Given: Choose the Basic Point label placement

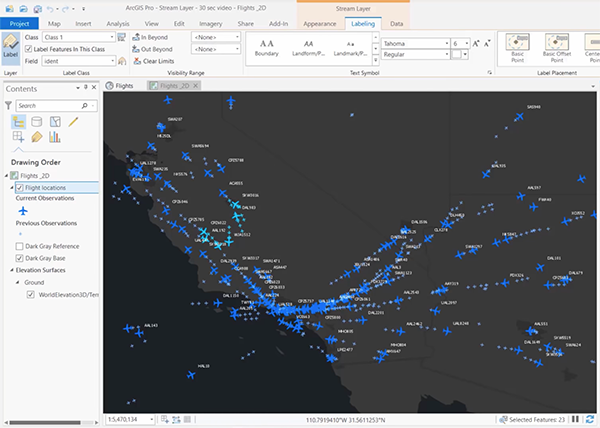Looking at the screenshot, I should 517,48.
